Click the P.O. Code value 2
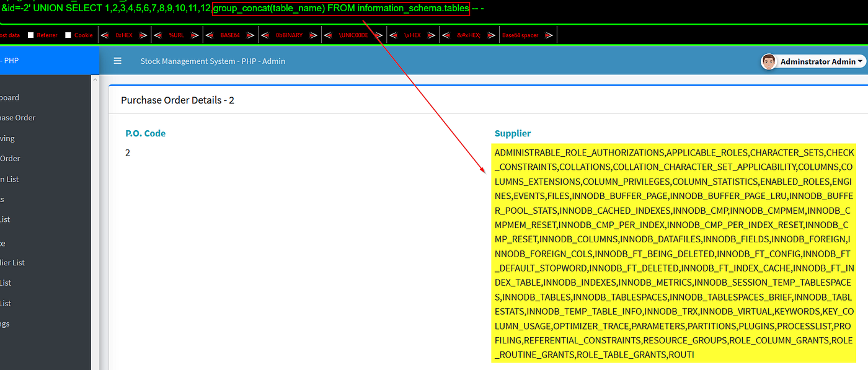Image resolution: width=868 pixels, height=370 pixels. 128,152
